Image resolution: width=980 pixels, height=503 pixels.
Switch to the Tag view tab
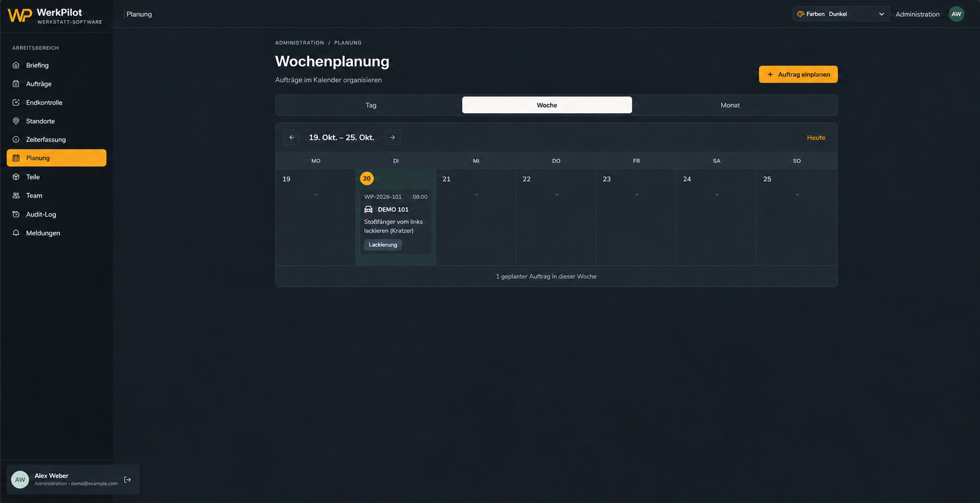pyautogui.click(x=371, y=105)
